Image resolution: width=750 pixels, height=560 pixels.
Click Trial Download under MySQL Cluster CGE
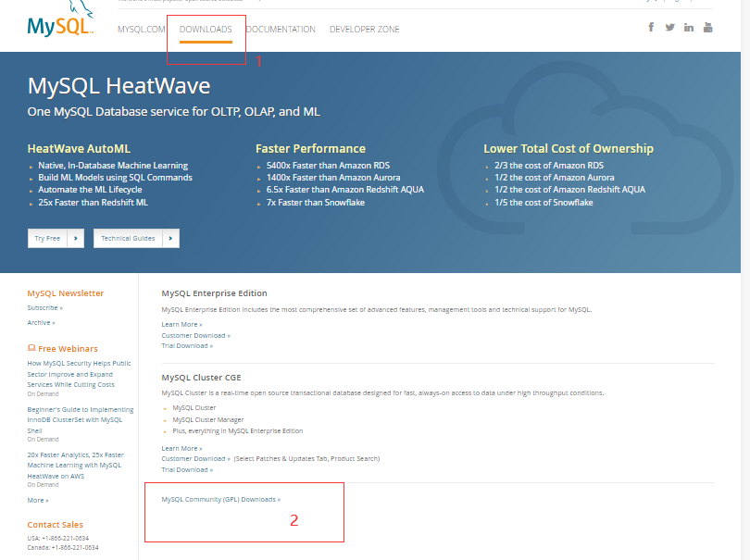[187, 469]
